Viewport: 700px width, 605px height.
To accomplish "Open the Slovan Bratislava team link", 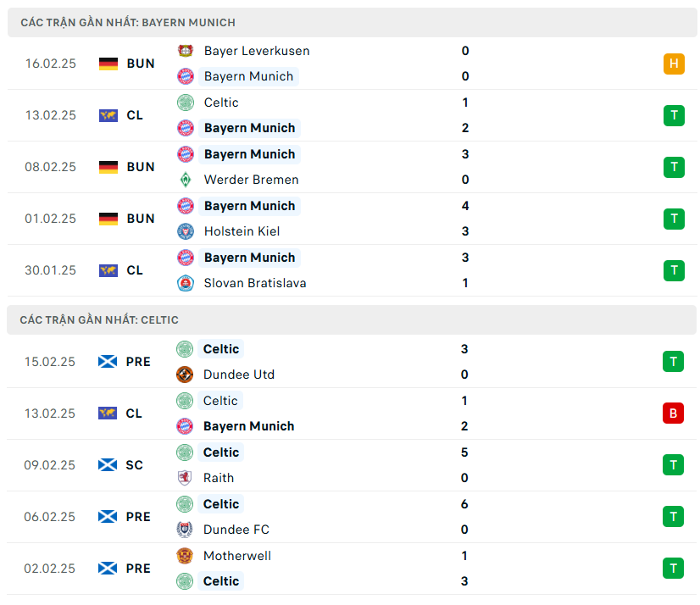I will point(255,283).
